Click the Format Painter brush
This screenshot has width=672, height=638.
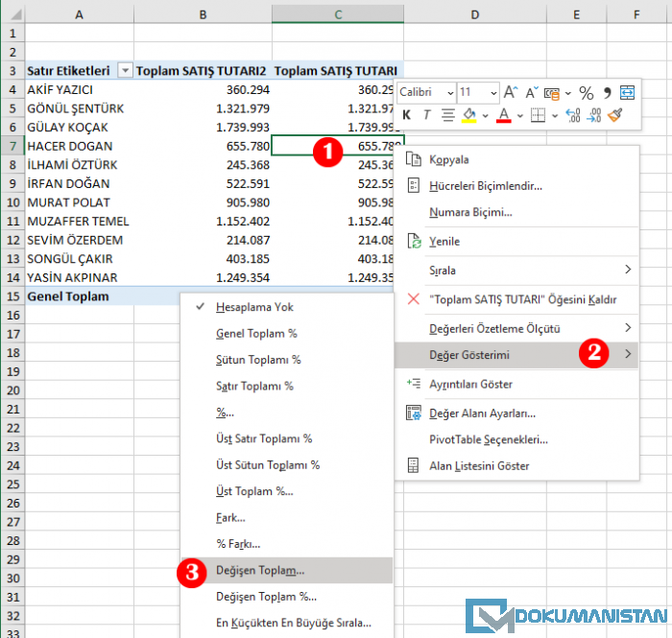[x=615, y=115]
